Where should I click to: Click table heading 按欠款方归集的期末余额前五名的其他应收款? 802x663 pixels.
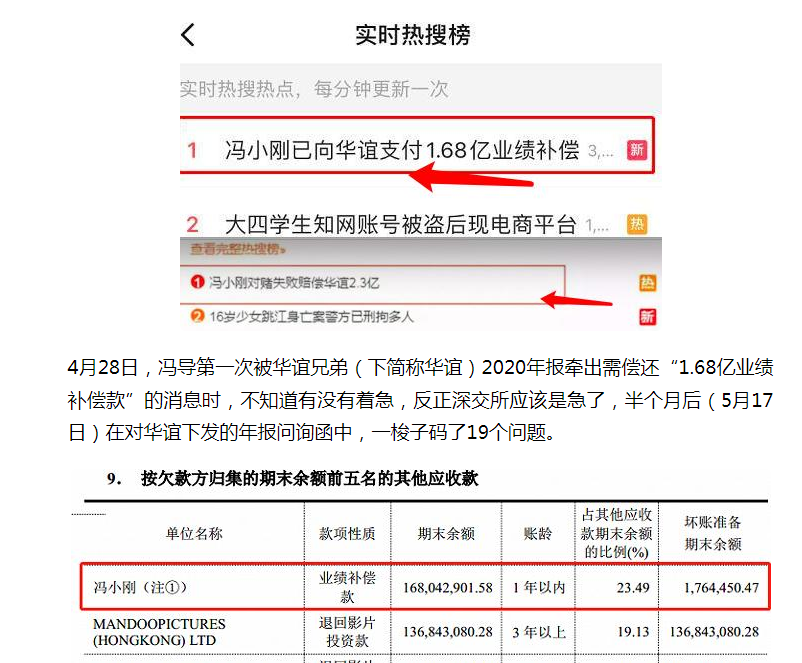[309, 478]
